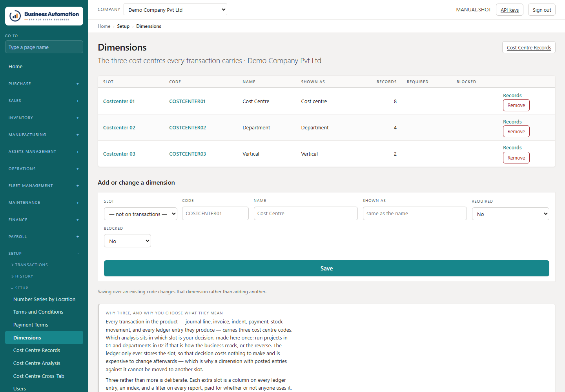Open Number Series by Location
Image resolution: width=565 pixels, height=392 pixels.
44,299
